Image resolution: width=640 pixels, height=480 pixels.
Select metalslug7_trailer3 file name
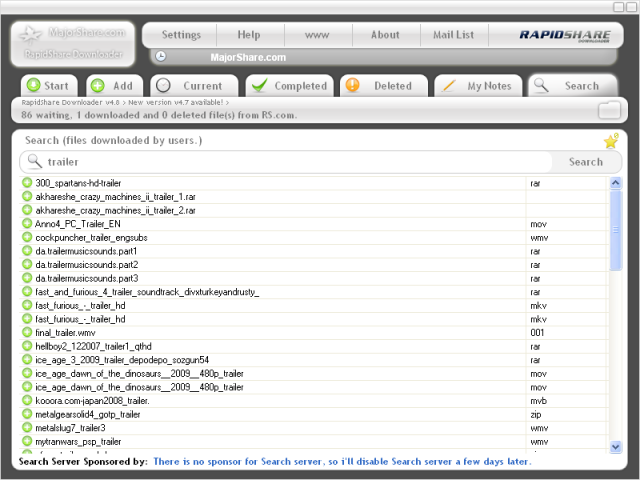click(x=70, y=428)
